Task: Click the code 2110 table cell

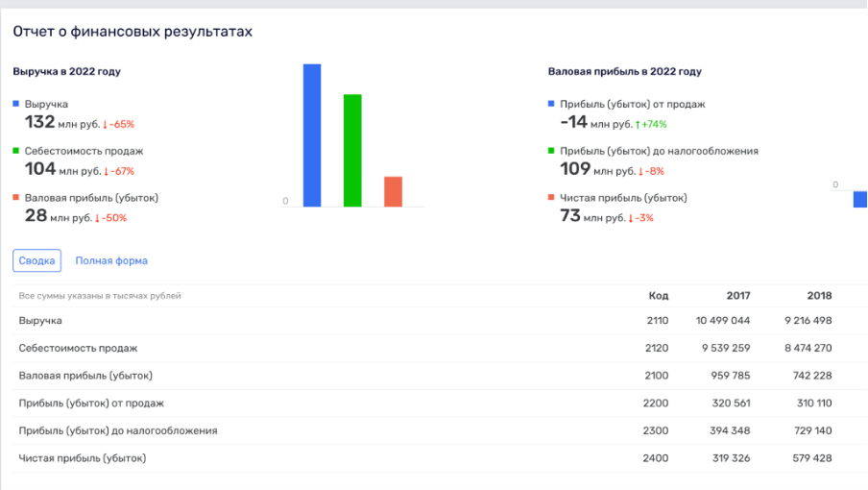Action: point(658,321)
